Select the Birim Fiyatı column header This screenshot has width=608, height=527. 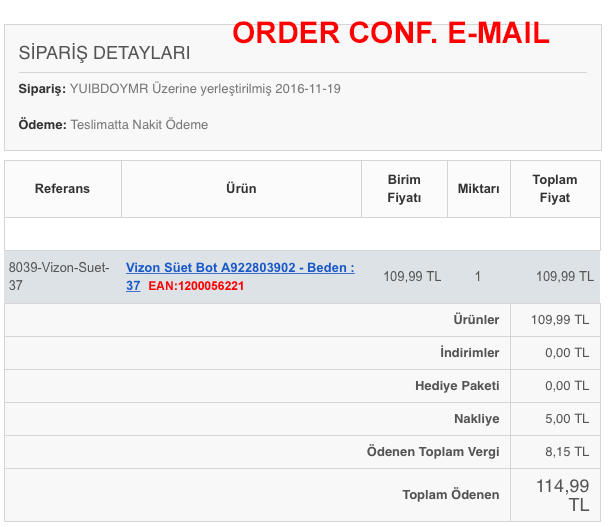click(x=404, y=188)
